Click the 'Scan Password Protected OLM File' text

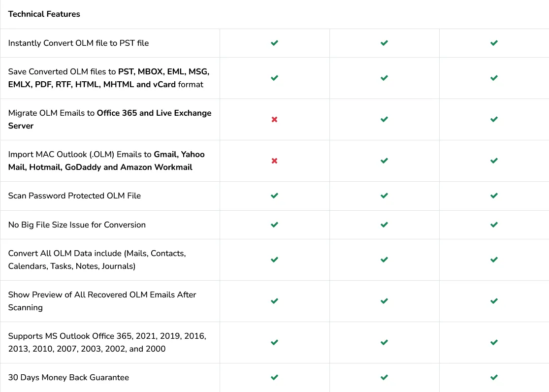coord(74,196)
